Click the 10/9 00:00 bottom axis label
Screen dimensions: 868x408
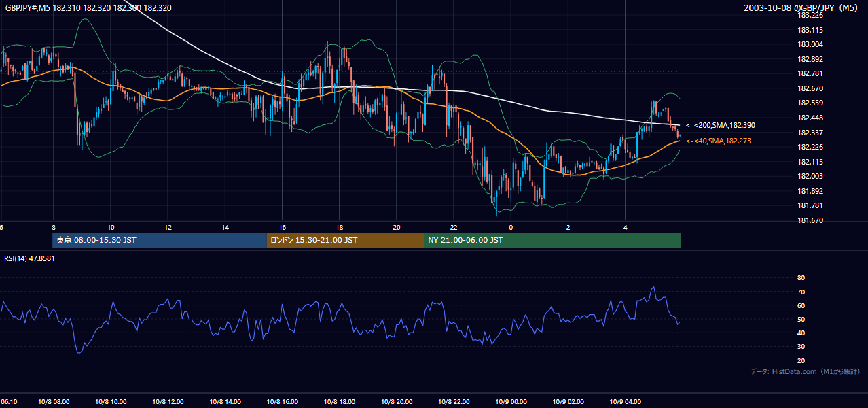511,402
